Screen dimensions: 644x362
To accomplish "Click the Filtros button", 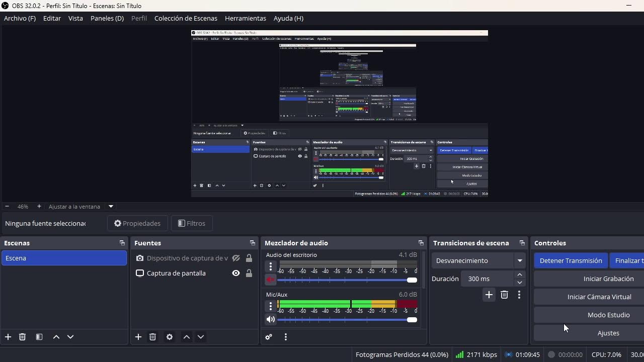I will [192, 223].
